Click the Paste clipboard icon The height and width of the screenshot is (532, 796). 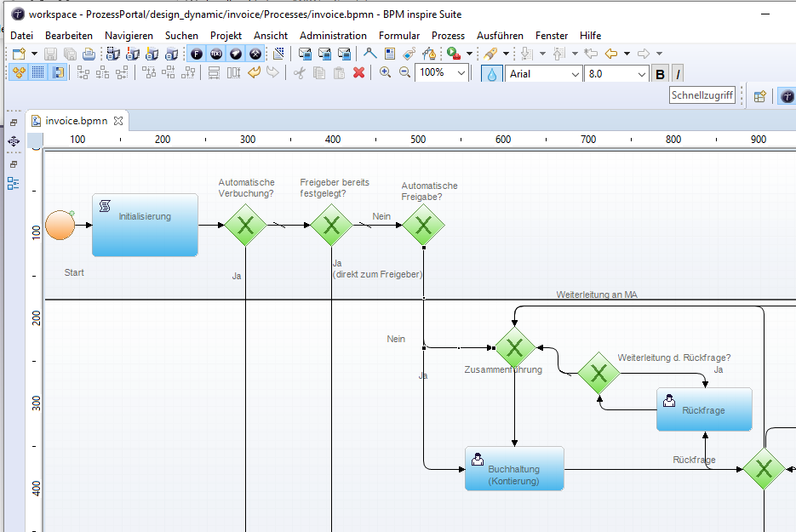click(339, 72)
